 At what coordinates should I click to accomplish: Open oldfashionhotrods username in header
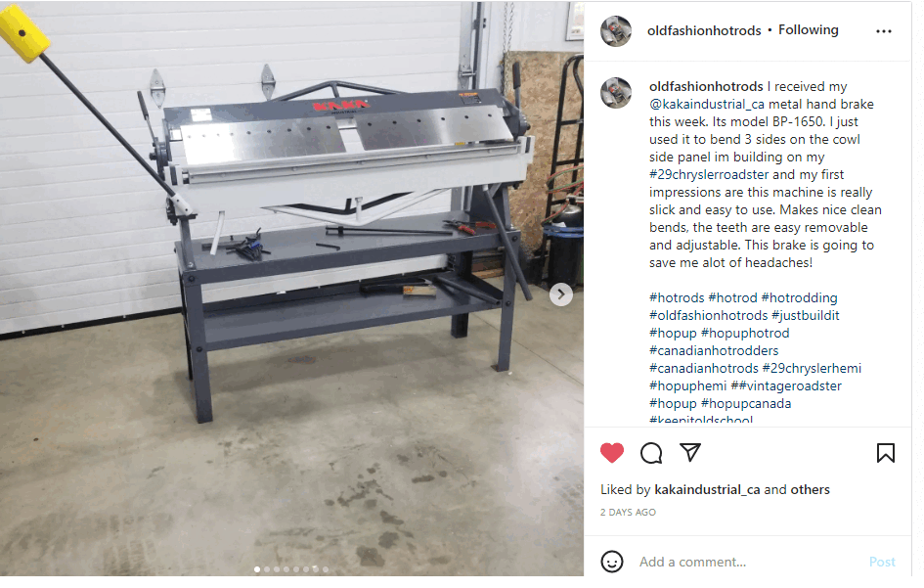(x=704, y=30)
